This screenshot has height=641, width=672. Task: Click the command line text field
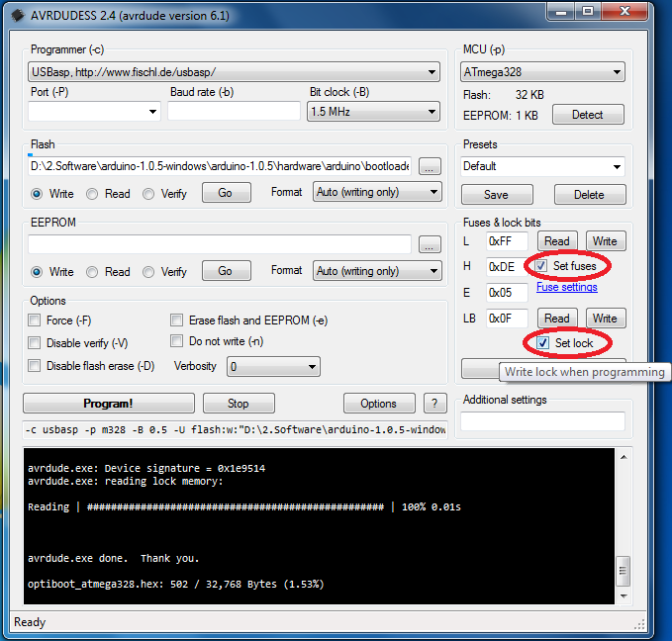235,429
